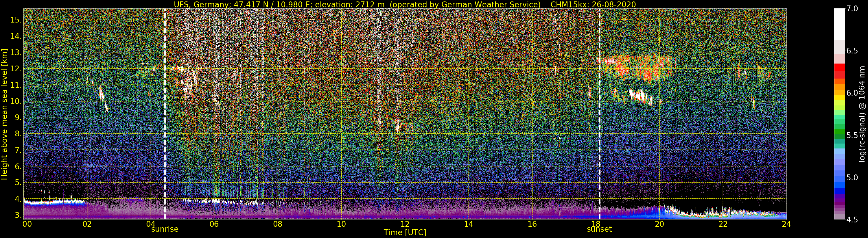Click the '04' tick on the time axis

click(x=151, y=224)
